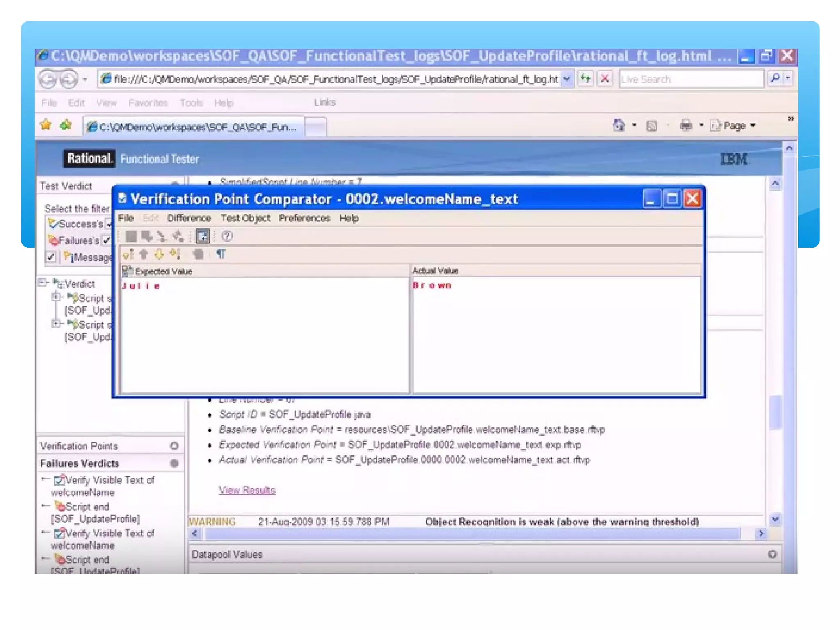Viewport: 840px width, 630px height.
Task: Click the horizontal scrollbar in the log pane
Action: pos(472,534)
